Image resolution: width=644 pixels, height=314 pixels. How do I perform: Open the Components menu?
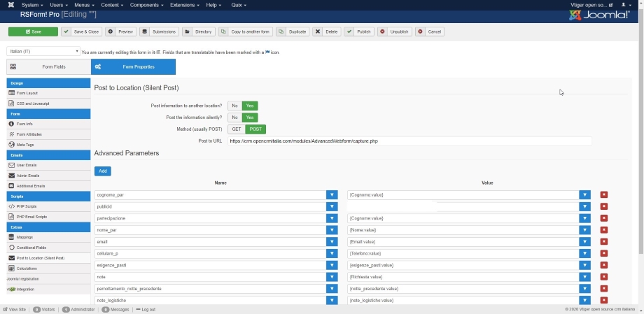click(x=146, y=5)
